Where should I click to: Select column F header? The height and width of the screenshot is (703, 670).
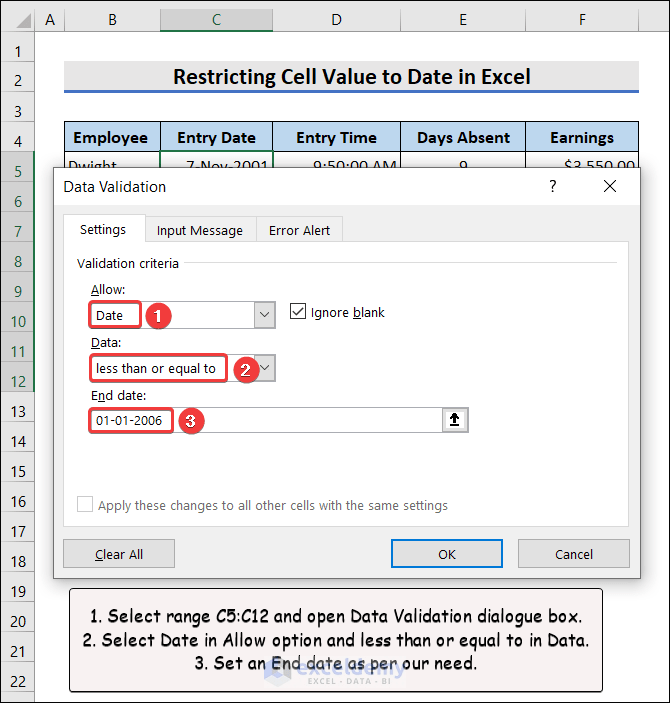(x=582, y=20)
